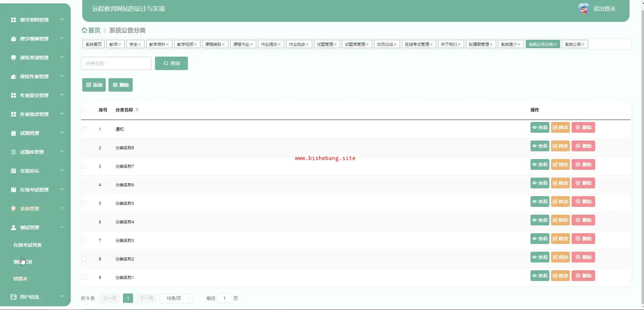Select the checkbox for row 分类名称4
Viewport: 644px width, 310px height.
click(x=84, y=222)
